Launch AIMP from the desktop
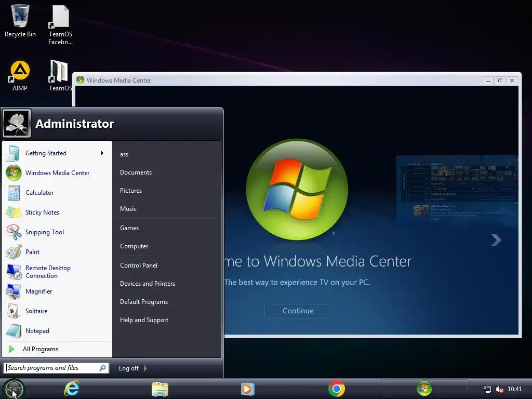Screen dimensions: 532x399 (x=20, y=76)
